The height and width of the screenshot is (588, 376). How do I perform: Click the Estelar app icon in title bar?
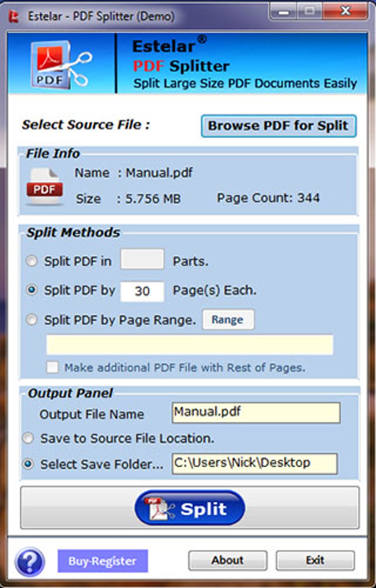(14, 16)
